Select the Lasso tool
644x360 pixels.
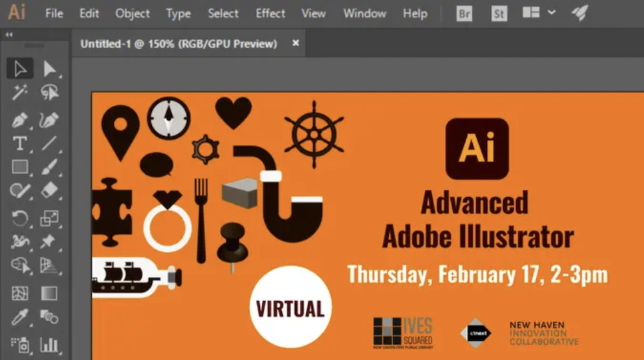point(49,93)
